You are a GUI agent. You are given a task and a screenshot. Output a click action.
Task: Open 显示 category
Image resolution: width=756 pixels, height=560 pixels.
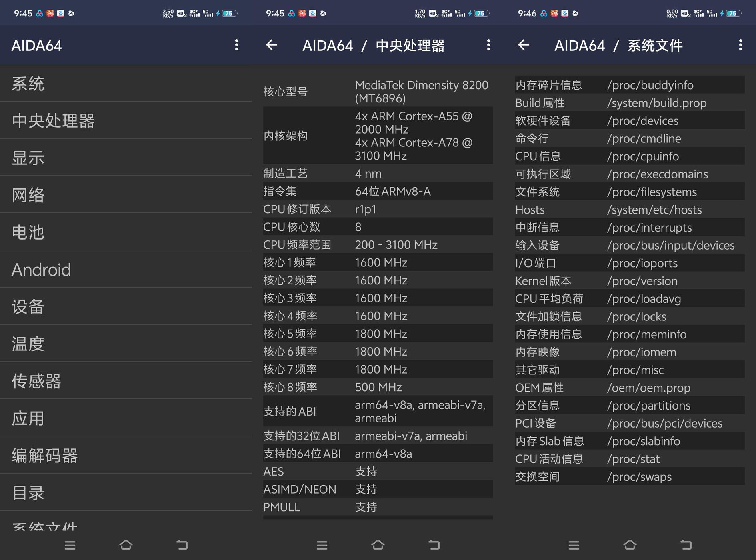point(126,158)
